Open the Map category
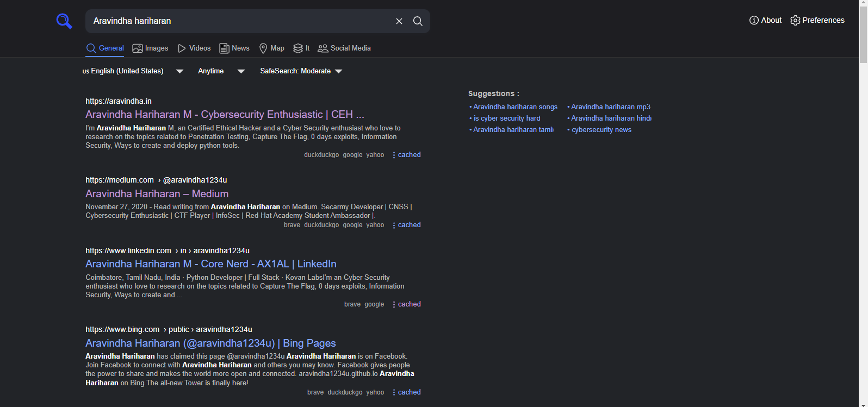 pyautogui.click(x=271, y=48)
